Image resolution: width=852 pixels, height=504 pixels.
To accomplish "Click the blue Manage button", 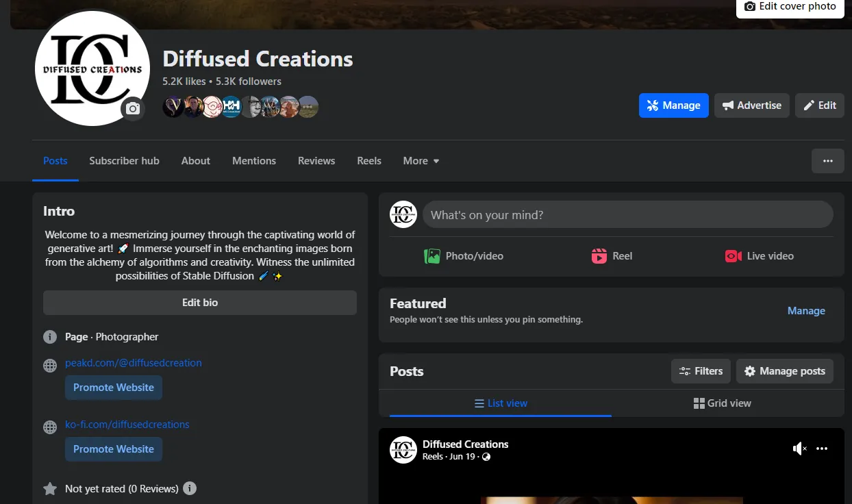I will pos(674,105).
